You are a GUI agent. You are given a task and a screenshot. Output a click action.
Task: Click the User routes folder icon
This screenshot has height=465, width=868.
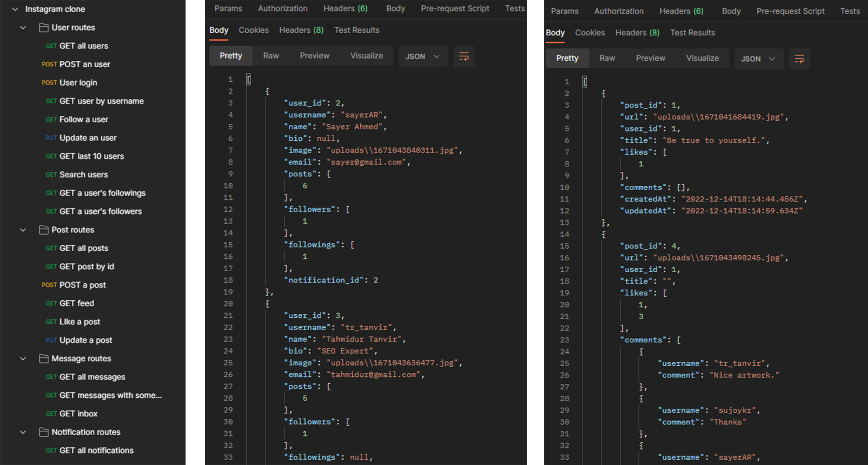(44, 28)
